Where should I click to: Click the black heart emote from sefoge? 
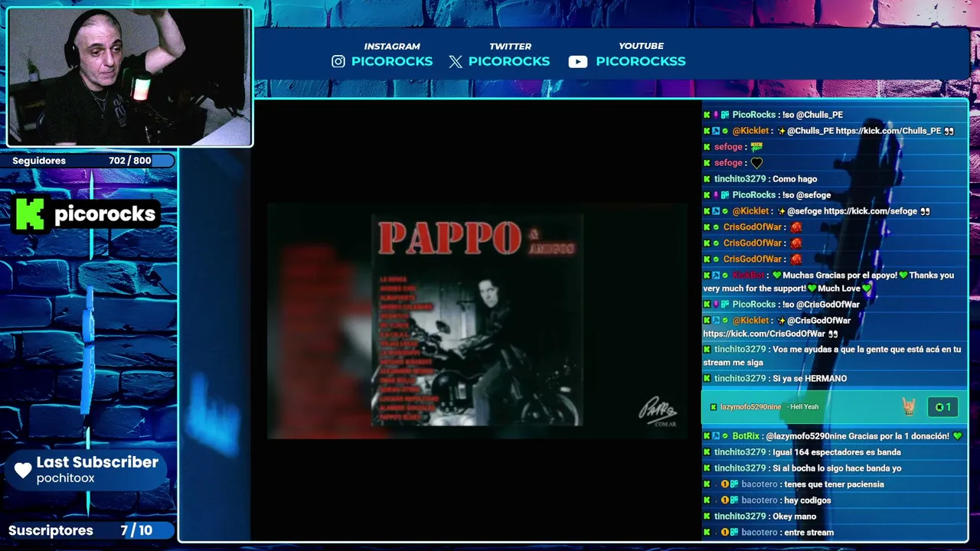pyautogui.click(x=756, y=163)
